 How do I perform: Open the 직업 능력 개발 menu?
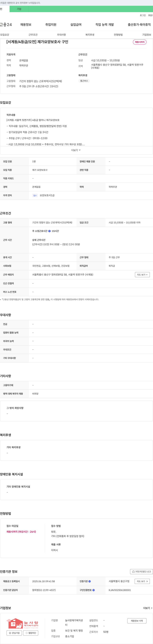coord(105,24)
